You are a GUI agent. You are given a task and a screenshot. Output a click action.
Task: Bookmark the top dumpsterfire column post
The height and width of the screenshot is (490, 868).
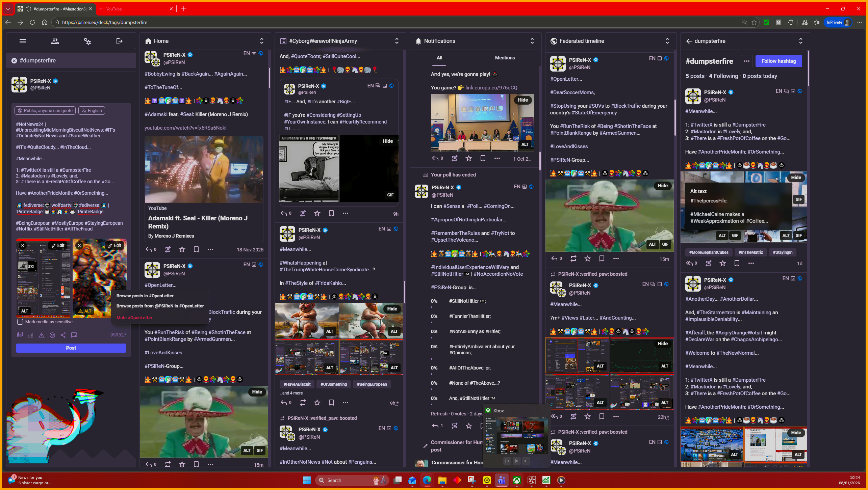(737, 263)
